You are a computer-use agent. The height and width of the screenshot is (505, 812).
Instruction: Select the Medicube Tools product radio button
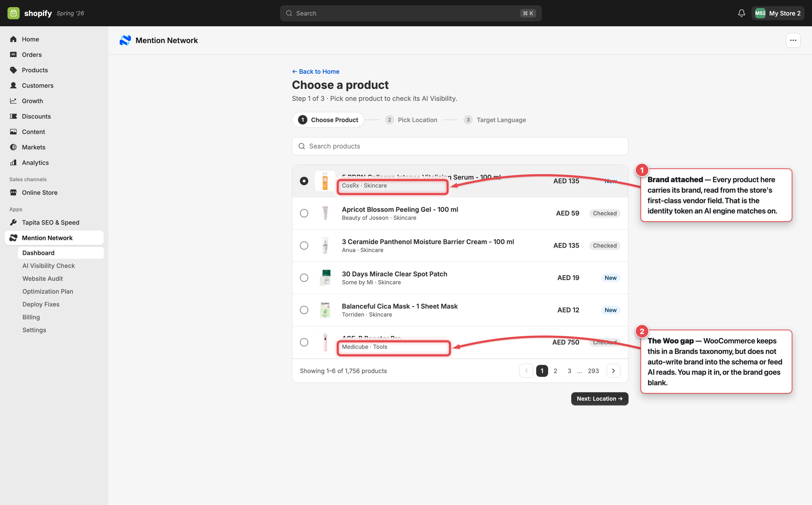click(x=304, y=342)
